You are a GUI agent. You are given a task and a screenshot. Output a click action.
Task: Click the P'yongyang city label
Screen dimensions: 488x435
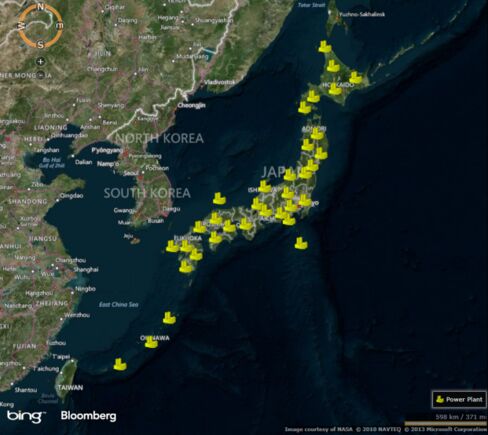(107, 150)
